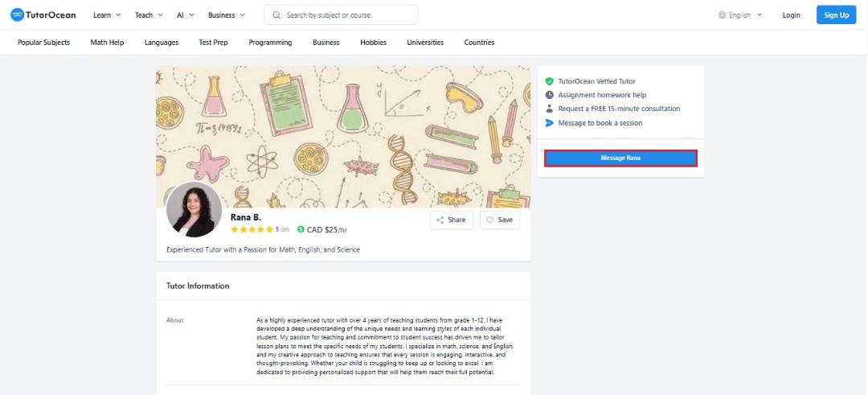Screen dimensions: 868x395
Task: Open the Math Help category
Action: click(x=107, y=42)
